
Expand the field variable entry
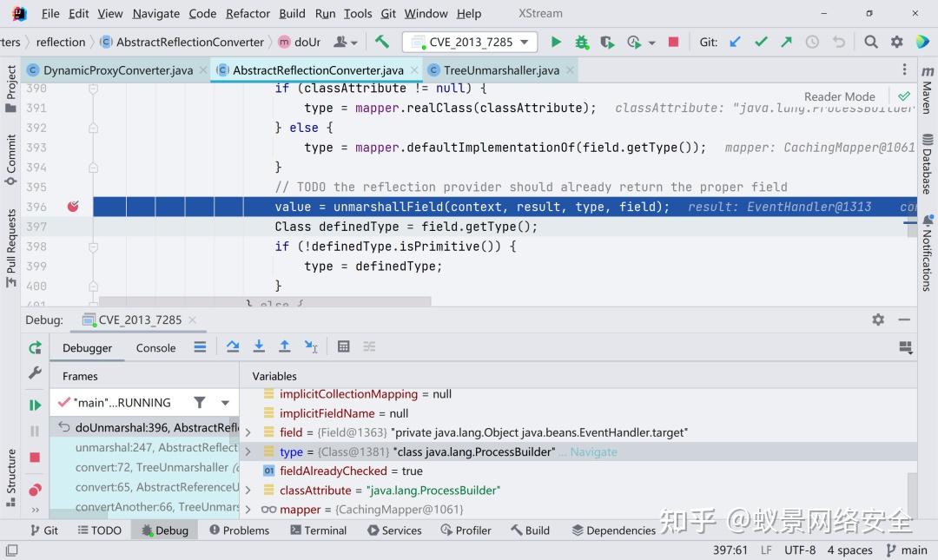pyautogui.click(x=248, y=432)
